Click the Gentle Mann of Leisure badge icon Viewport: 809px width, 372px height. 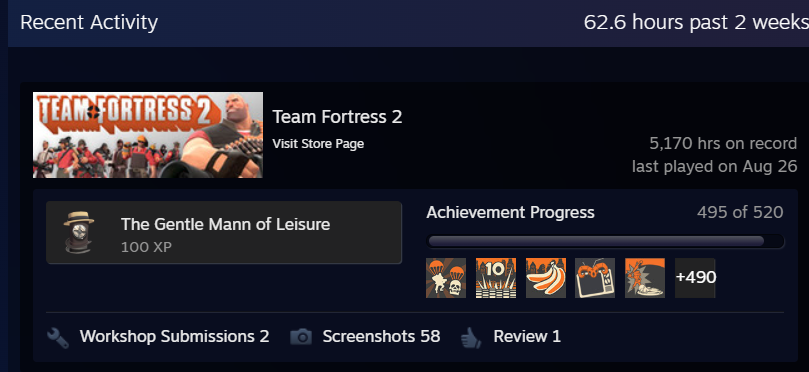[x=78, y=232]
